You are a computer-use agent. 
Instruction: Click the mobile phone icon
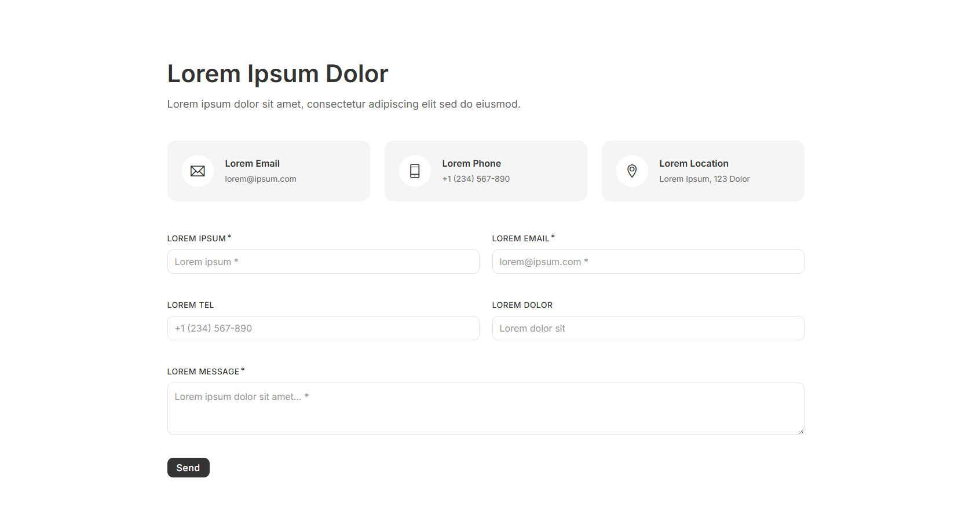pos(415,171)
